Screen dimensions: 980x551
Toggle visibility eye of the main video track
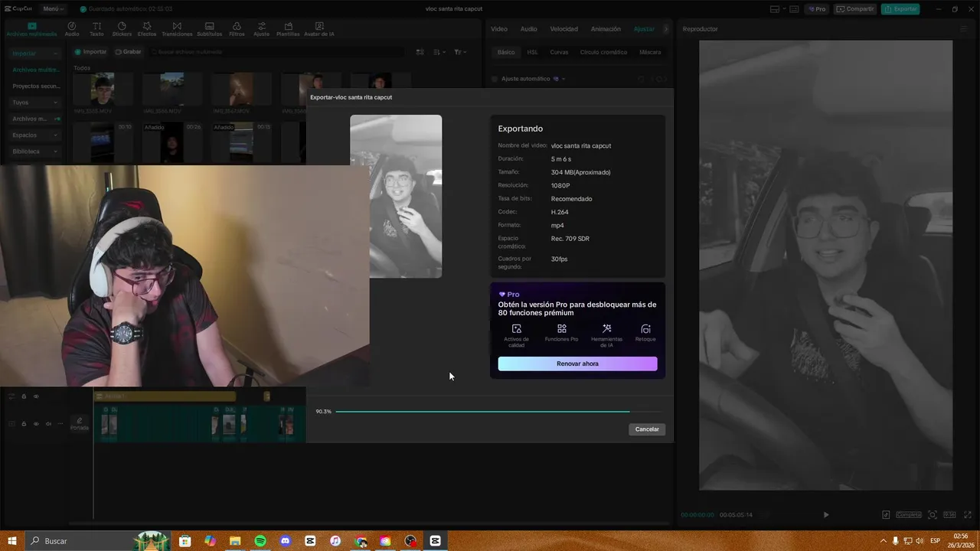(36, 424)
